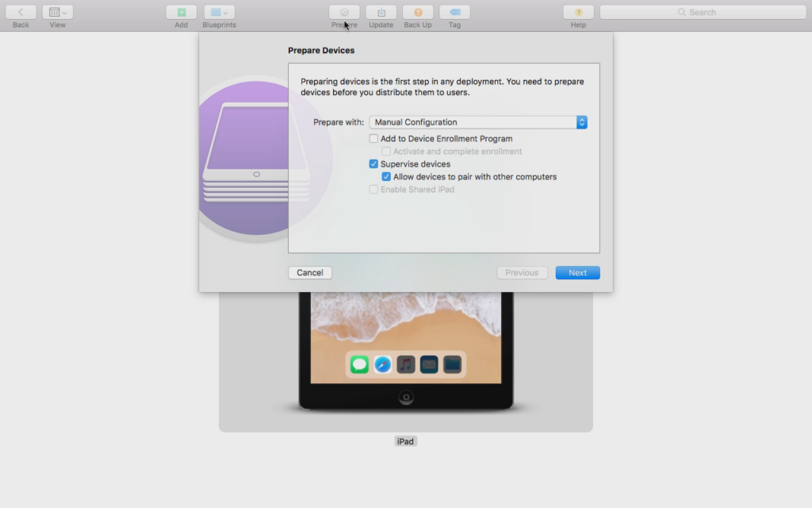Toggle Allow devices to pair with other computers
Image resolution: width=812 pixels, height=508 pixels.
click(x=387, y=177)
